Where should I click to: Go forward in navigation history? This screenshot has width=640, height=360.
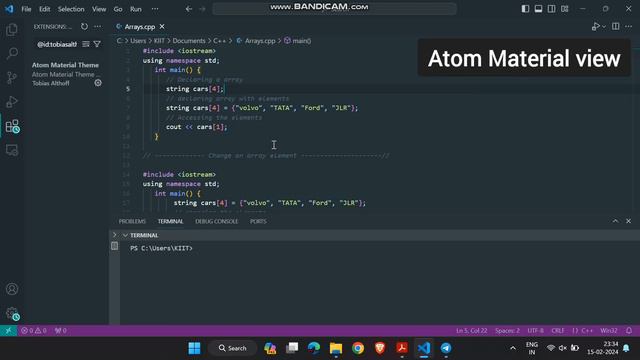(202, 9)
